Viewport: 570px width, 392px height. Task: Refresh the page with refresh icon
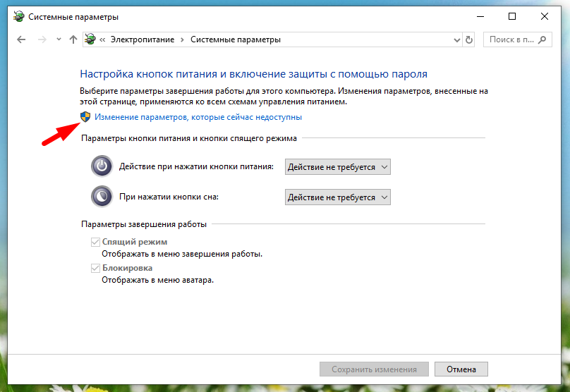(469, 39)
